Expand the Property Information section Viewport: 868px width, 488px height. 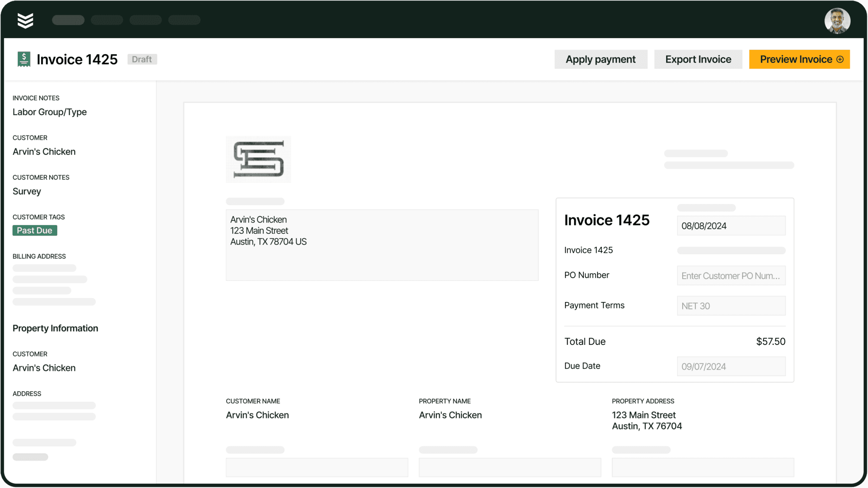(x=56, y=328)
